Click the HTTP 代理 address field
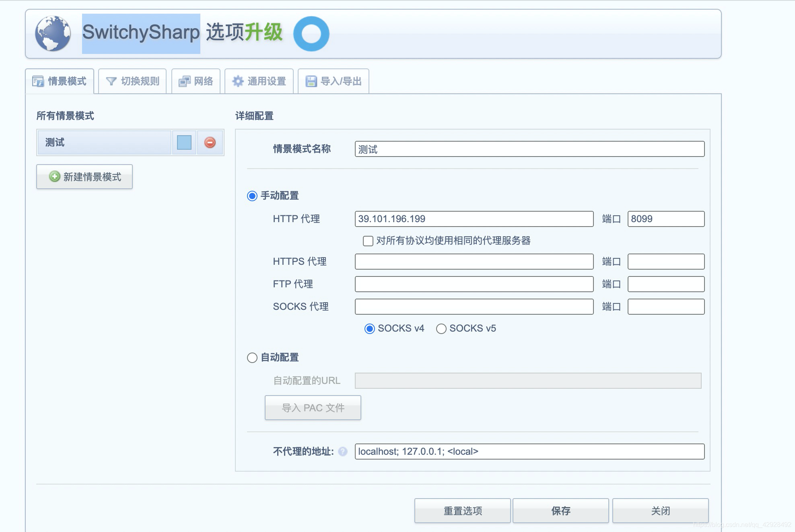795x532 pixels. [474, 219]
